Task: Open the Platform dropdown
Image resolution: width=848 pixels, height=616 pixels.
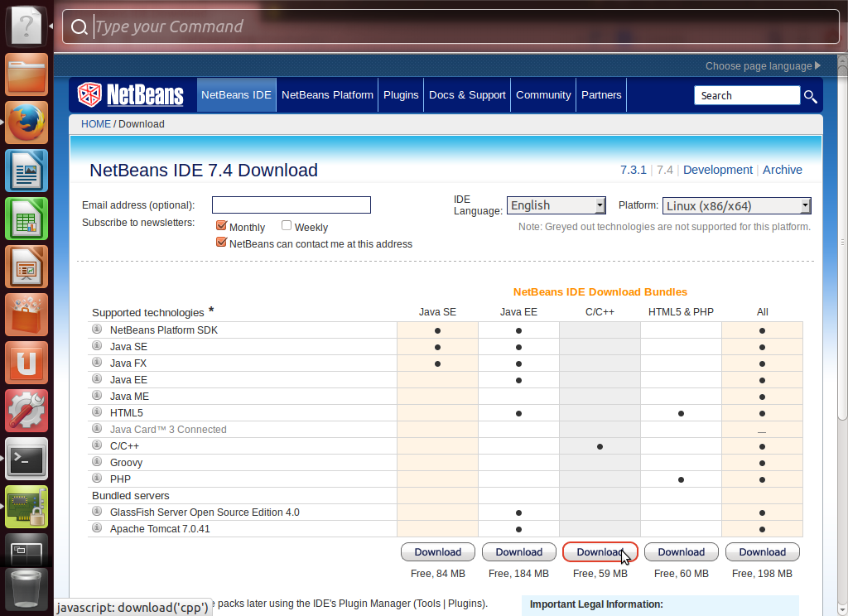Action: pos(736,205)
